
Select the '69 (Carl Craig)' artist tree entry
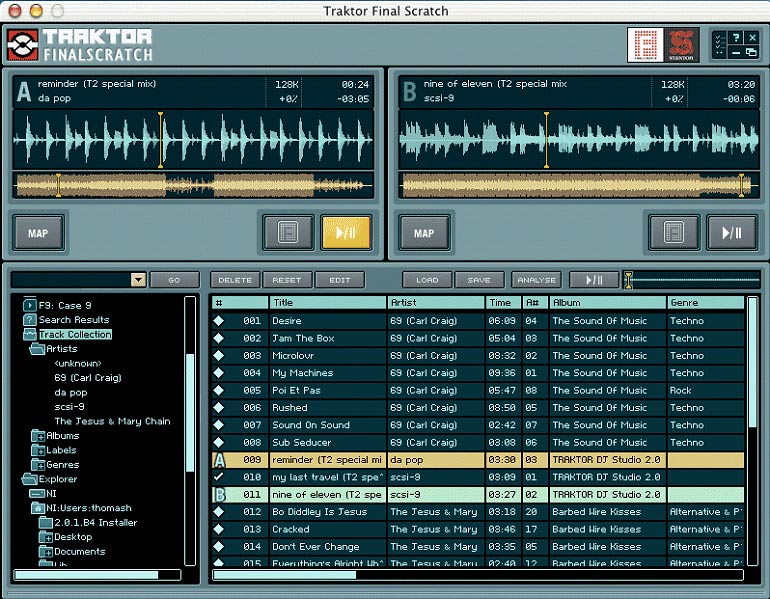88,378
